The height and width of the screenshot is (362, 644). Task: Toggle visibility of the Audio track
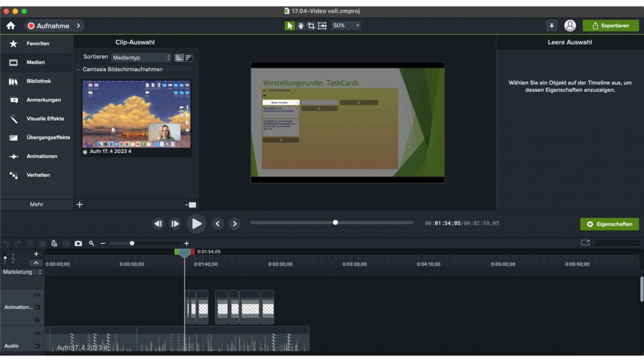point(37,334)
